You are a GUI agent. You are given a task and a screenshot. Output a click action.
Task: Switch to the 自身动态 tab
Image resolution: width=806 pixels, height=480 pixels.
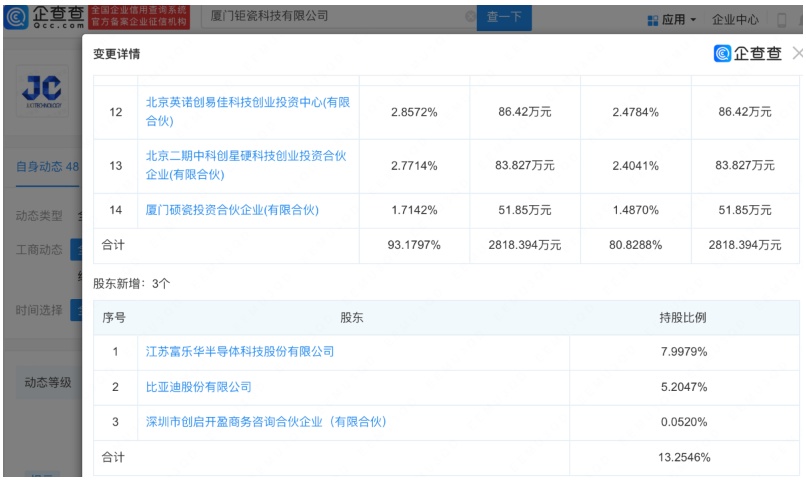42,166
